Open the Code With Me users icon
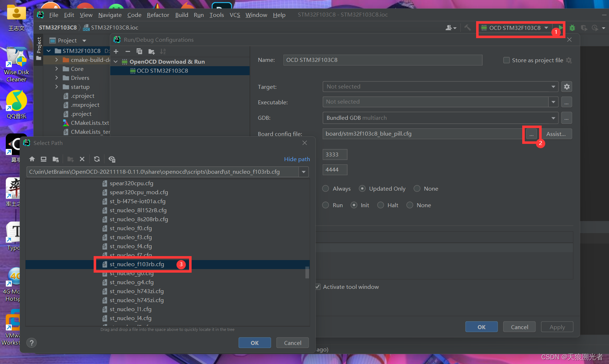 point(451,28)
